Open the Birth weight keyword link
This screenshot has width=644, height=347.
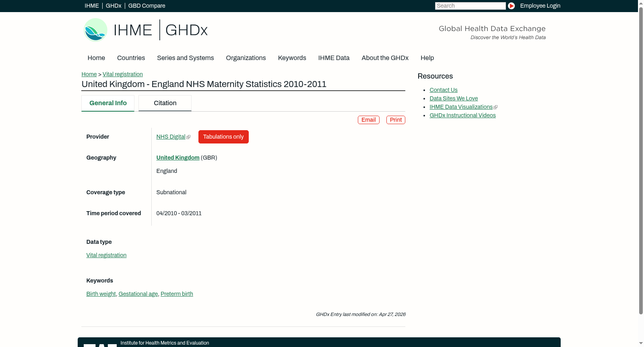click(x=101, y=294)
